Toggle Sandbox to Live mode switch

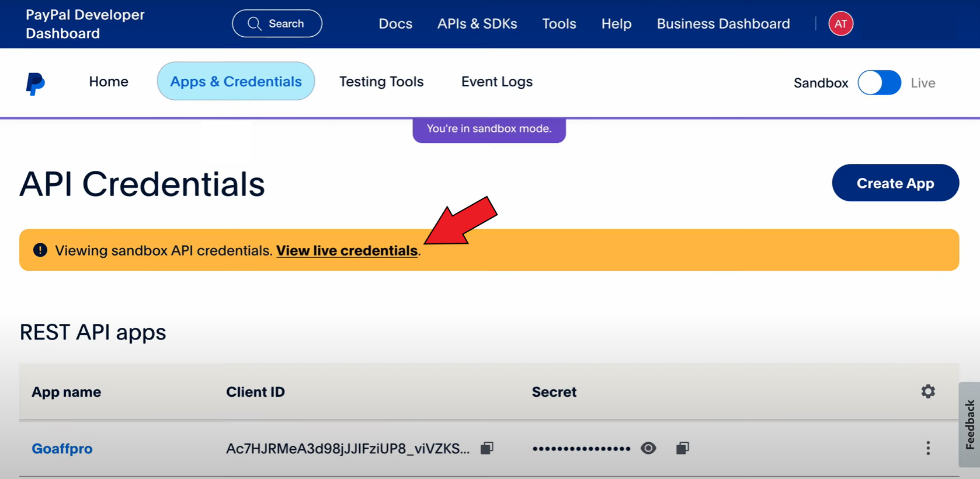[x=879, y=83]
